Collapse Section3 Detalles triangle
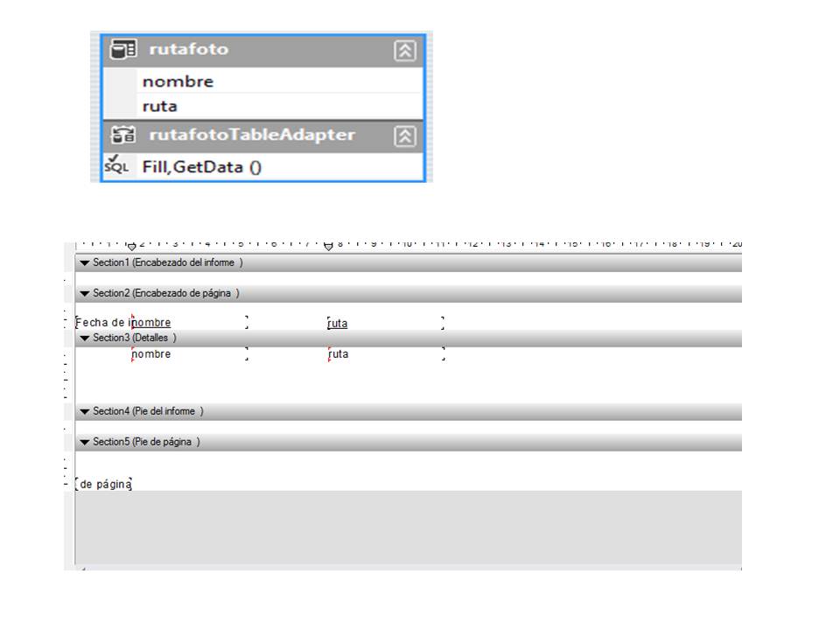 (84, 338)
